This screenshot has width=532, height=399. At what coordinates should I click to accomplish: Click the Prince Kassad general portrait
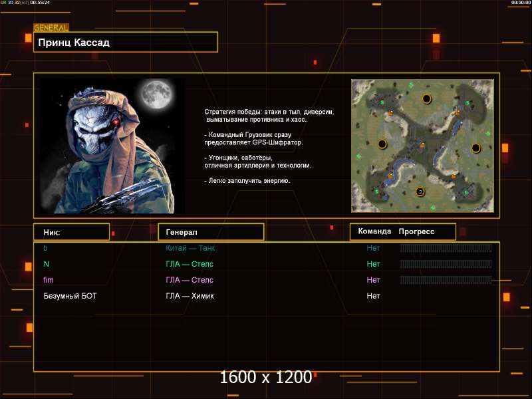(x=112, y=146)
